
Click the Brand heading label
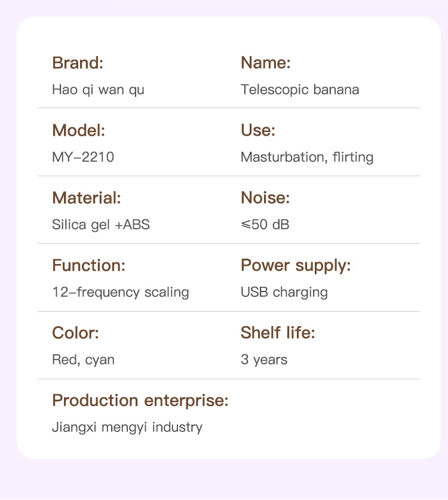[x=78, y=63]
